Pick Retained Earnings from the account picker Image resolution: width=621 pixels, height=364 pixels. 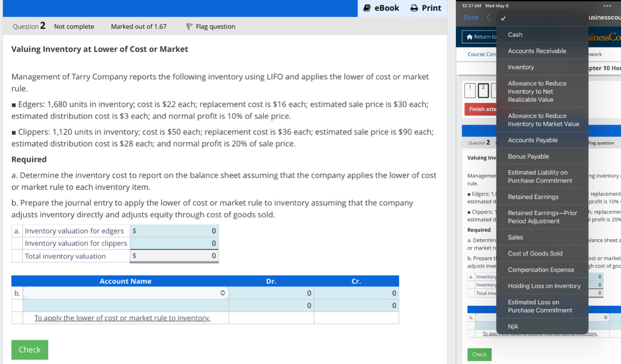click(x=533, y=197)
